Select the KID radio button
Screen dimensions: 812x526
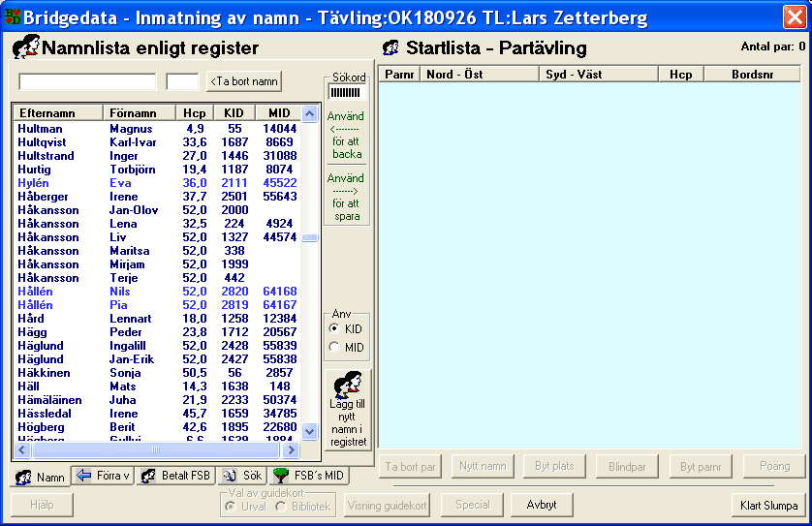click(x=335, y=328)
